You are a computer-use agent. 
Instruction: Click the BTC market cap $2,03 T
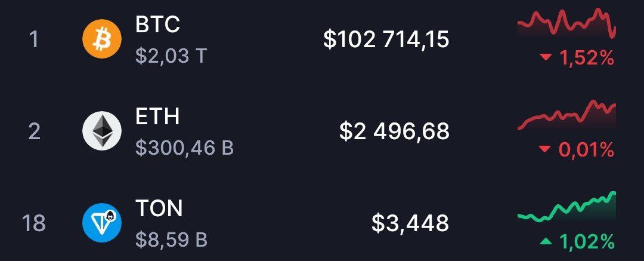[171, 56]
